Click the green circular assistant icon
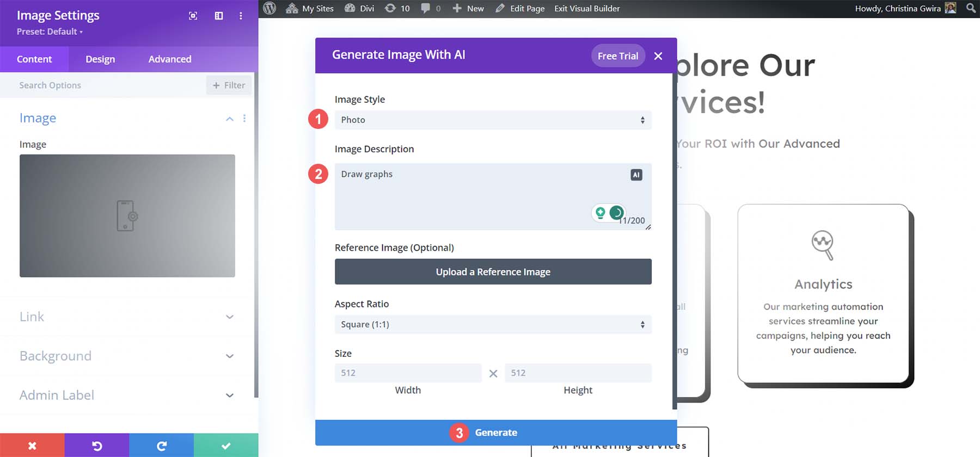The image size is (980, 457). coord(616,212)
